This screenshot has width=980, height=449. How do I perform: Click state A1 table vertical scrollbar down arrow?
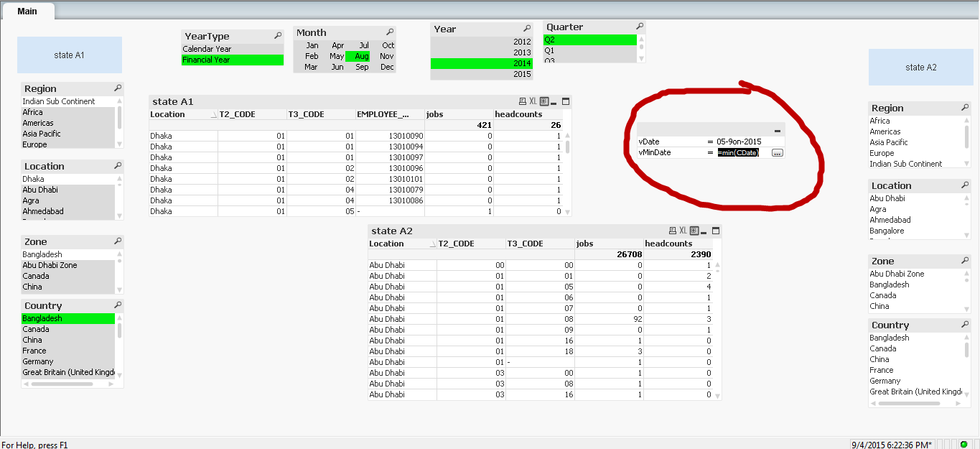click(x=568, y=213)
